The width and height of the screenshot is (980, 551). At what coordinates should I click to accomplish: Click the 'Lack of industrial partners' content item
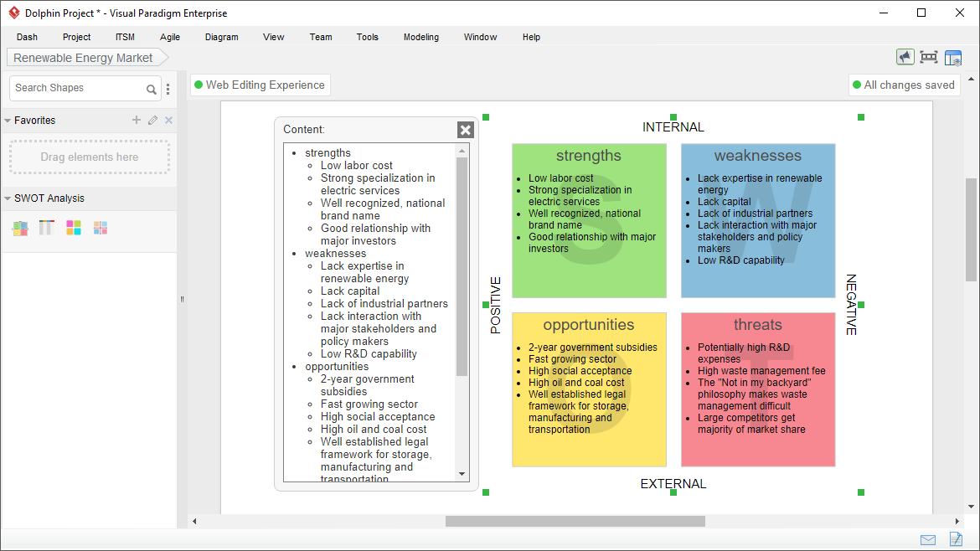click(384, 304)
